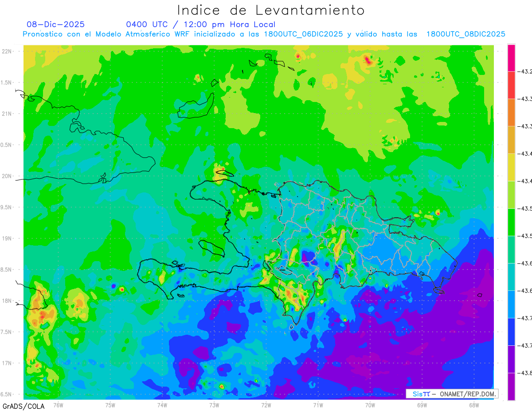Click the '-43.2' color bar value
This screenshot has height=411, width=532.
[x=526, y=71]
